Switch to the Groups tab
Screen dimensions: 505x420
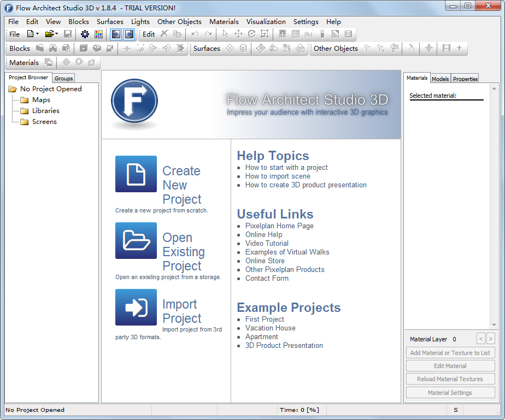[63, 78]
